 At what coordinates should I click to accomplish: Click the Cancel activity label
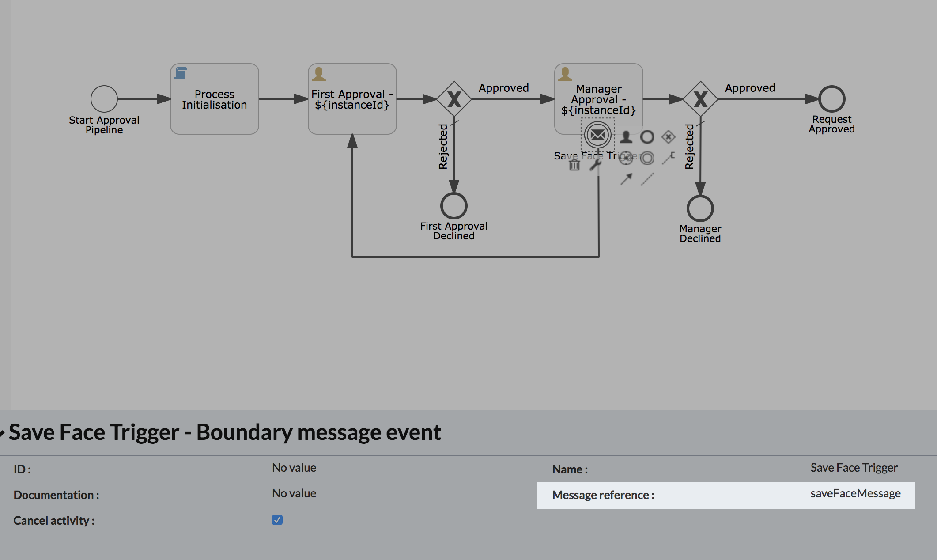point(54,521)
